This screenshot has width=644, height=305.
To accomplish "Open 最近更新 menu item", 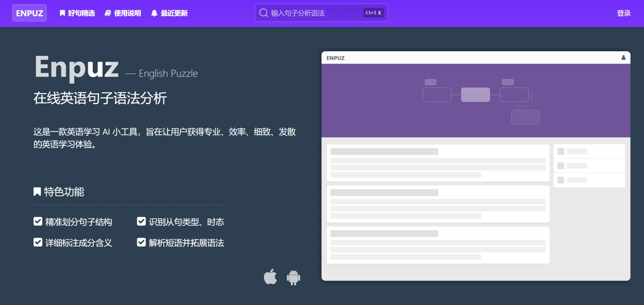I will [169, 13].
